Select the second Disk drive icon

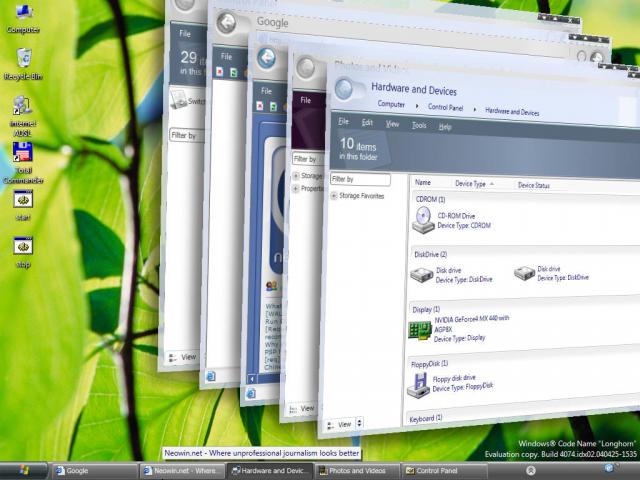coord(524,273)
